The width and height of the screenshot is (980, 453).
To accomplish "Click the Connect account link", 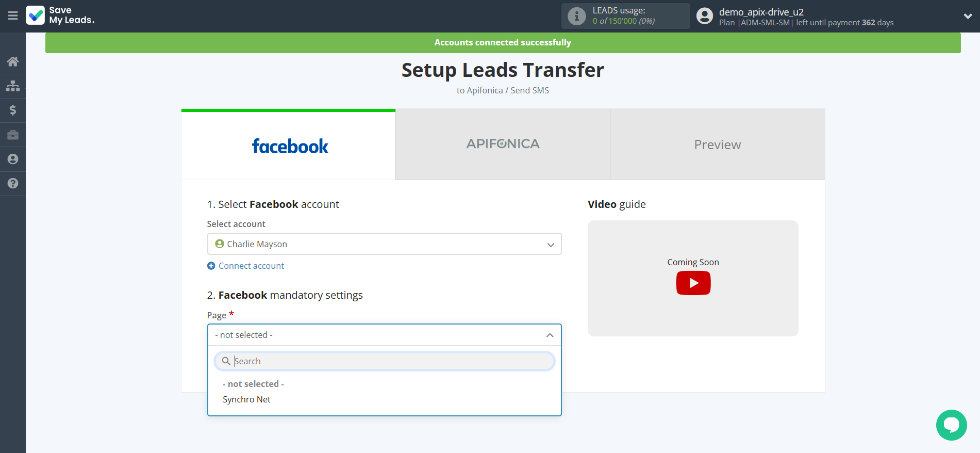I will [251, 266].
